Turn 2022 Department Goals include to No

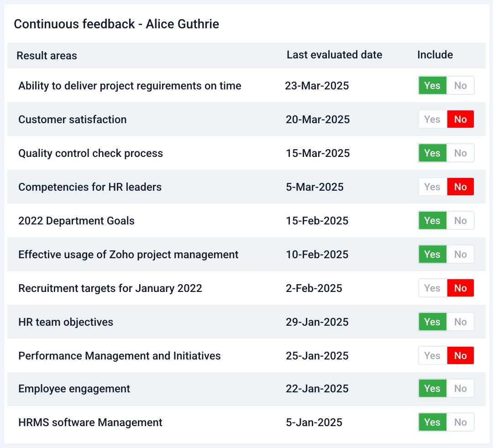pyautogui.click(x=460, y=221)
